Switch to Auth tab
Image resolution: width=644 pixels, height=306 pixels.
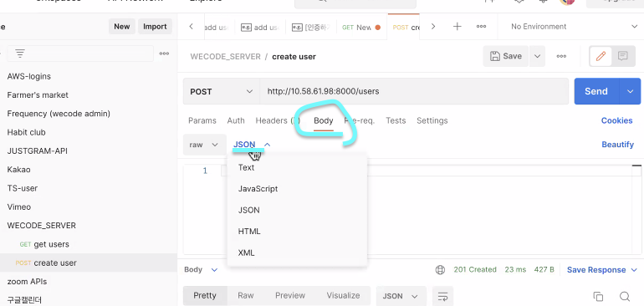(x=236, y=120)
